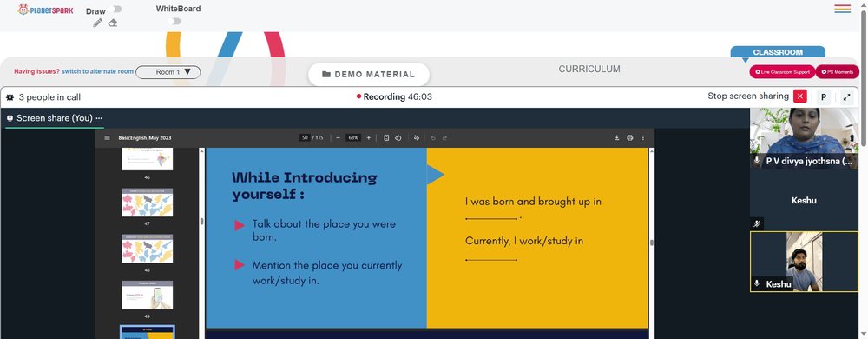
Task: Open PDF viewer more actions menu
Action: [642, 138]
